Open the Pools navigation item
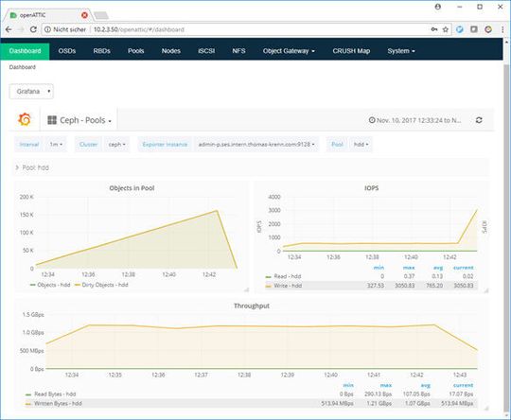This screenshot has height=420, width=511. [x=136, y=51]
